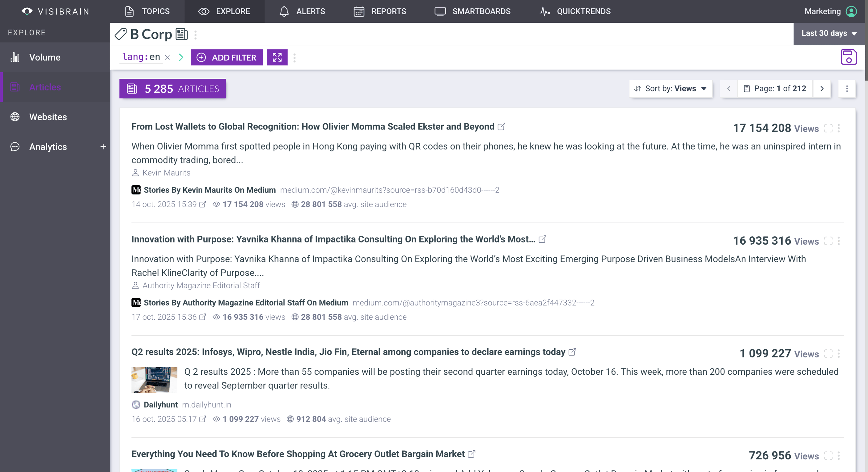Click the user profile avatar icon
This screenshot has height=472, width=868.
coord(851,11)
